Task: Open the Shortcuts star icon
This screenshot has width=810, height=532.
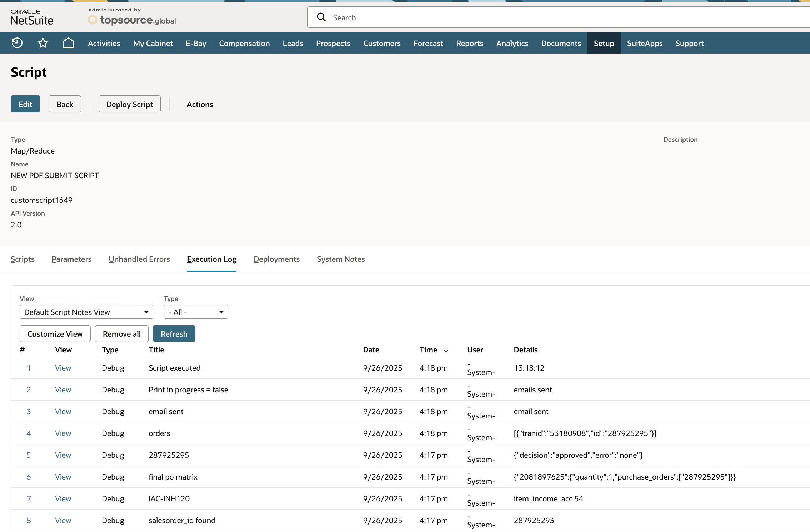Action: coord(43,43)
